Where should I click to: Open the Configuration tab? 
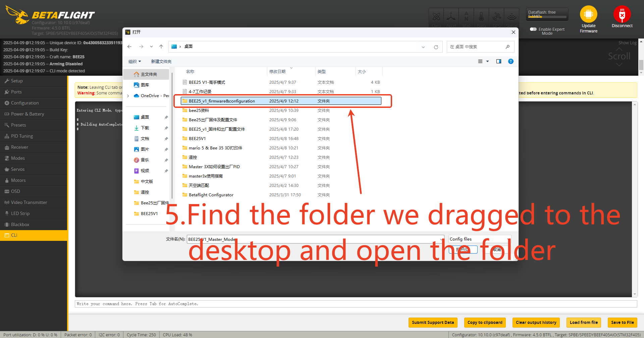pos(34,103)
